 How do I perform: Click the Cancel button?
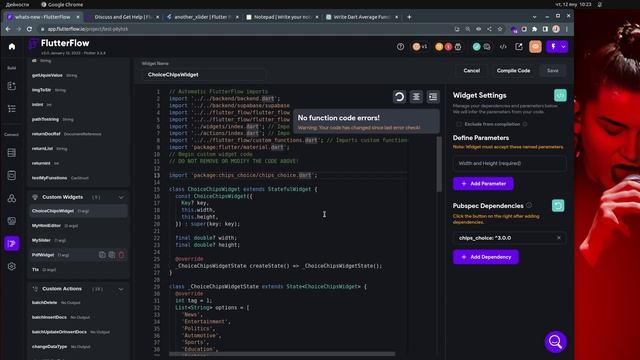click(x=471, y=71)
